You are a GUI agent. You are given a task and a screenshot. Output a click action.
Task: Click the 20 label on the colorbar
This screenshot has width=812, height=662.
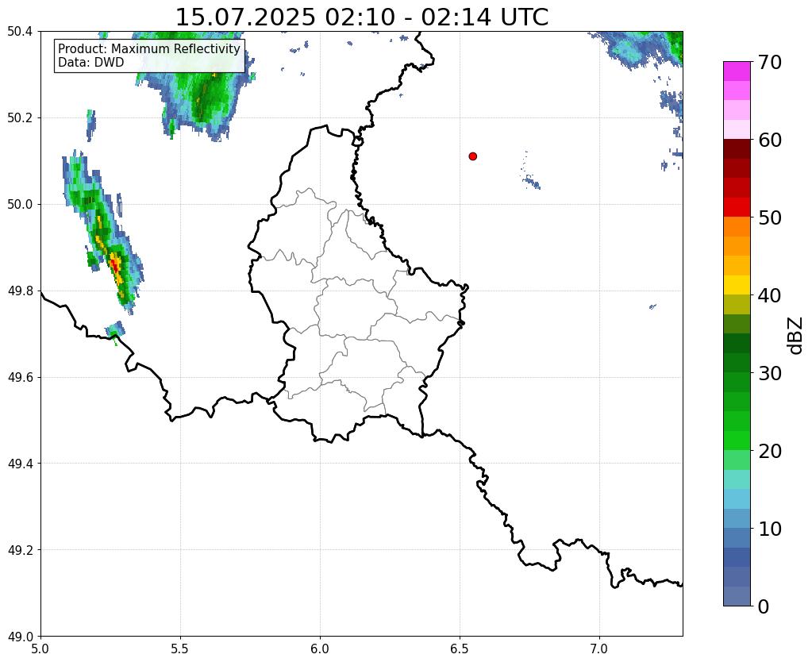tap(770, 451)
